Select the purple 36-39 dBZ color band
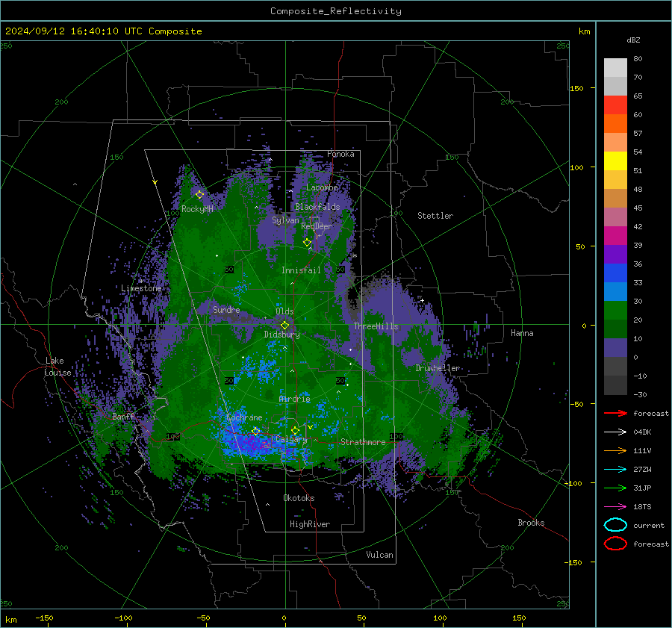Screen dimensions: 672x628 (615, 254)
